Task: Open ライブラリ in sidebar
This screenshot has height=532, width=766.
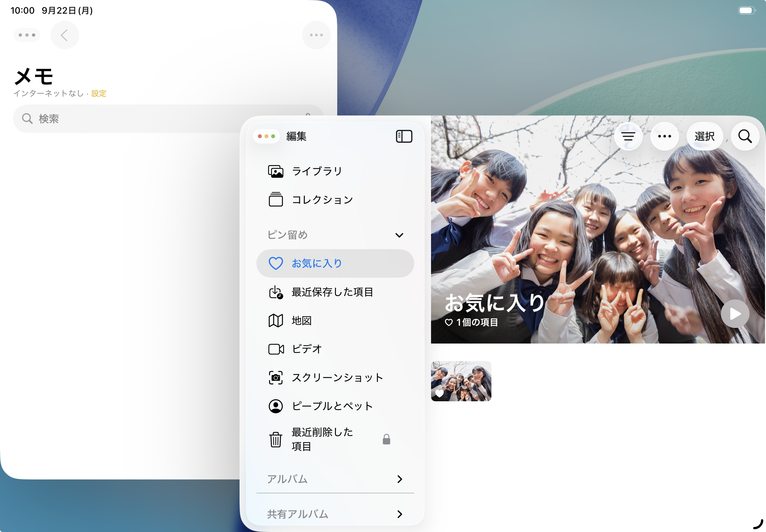Action: (x=317, y=171)
